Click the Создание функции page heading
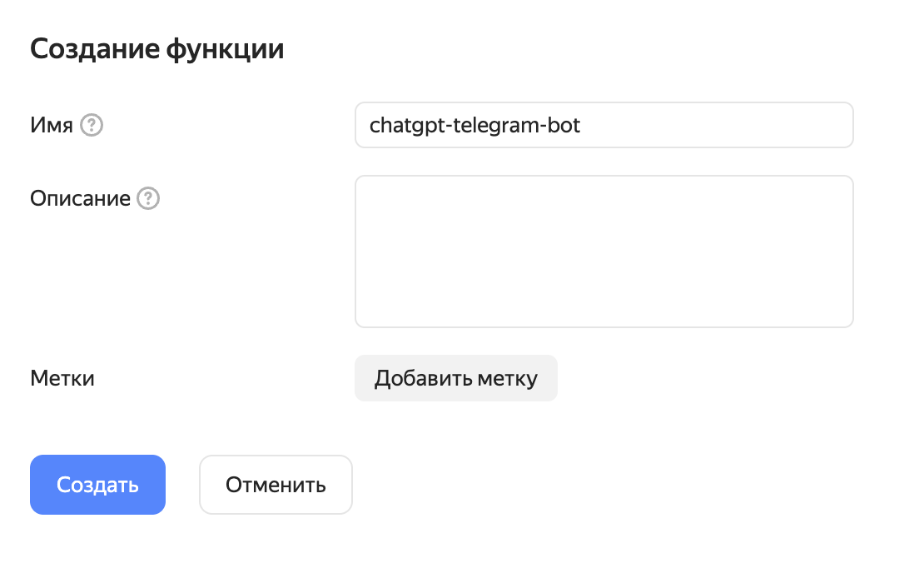Image resolution: width=924 pixels, height=578 pixels. click(156, 48)
